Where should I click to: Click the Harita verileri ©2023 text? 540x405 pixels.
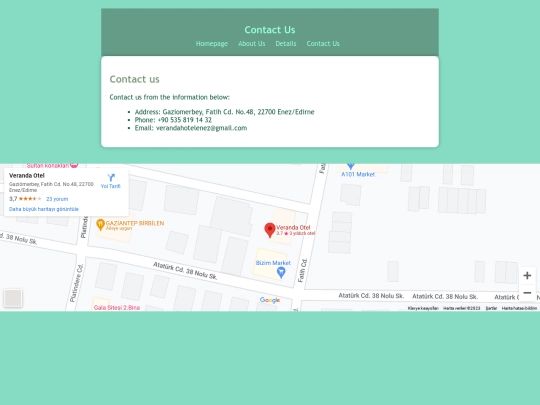pyautogui.click(x=461, y=308)
